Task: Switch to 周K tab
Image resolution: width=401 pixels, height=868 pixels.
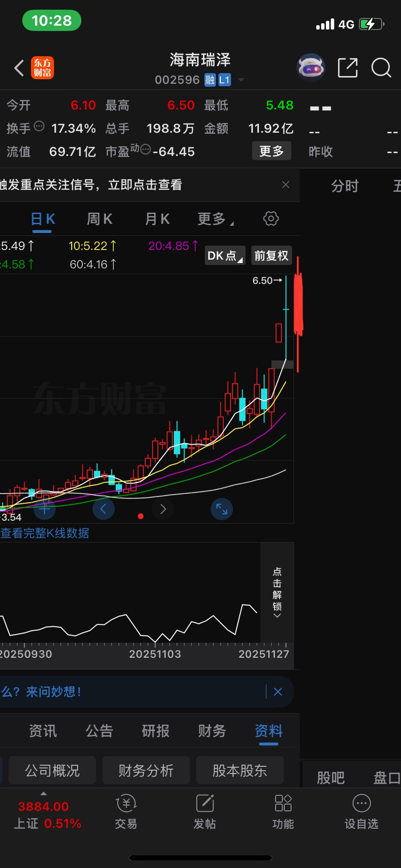Action: click(99, 219)
